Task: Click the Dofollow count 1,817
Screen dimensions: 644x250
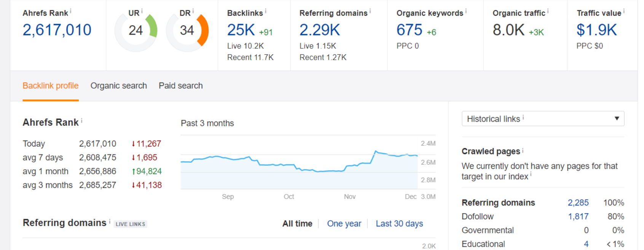Action: 578,217
